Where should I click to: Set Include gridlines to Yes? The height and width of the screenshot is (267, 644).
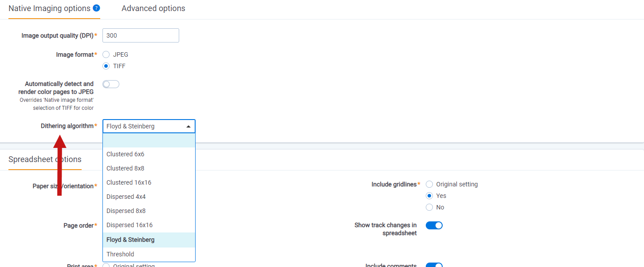pos(429,196)
